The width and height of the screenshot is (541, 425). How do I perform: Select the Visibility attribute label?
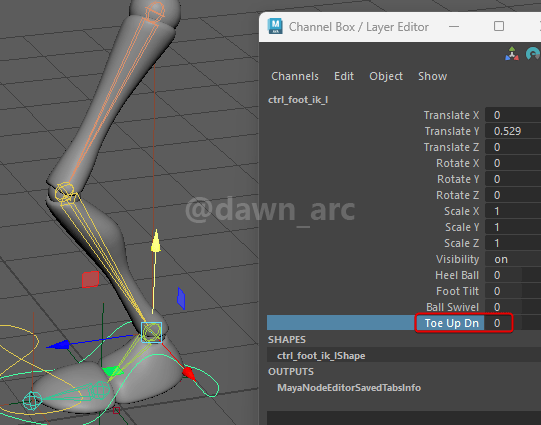coord(458,259)
